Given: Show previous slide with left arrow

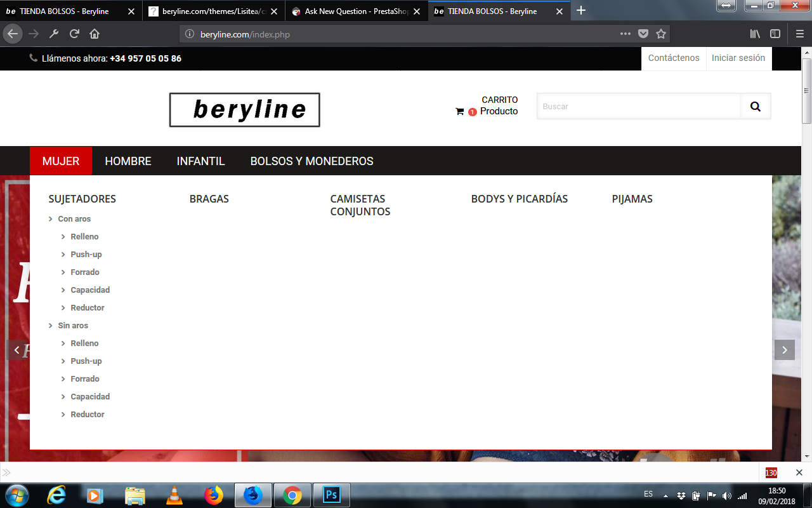Looking at the screenshot, I should (16, 350).
